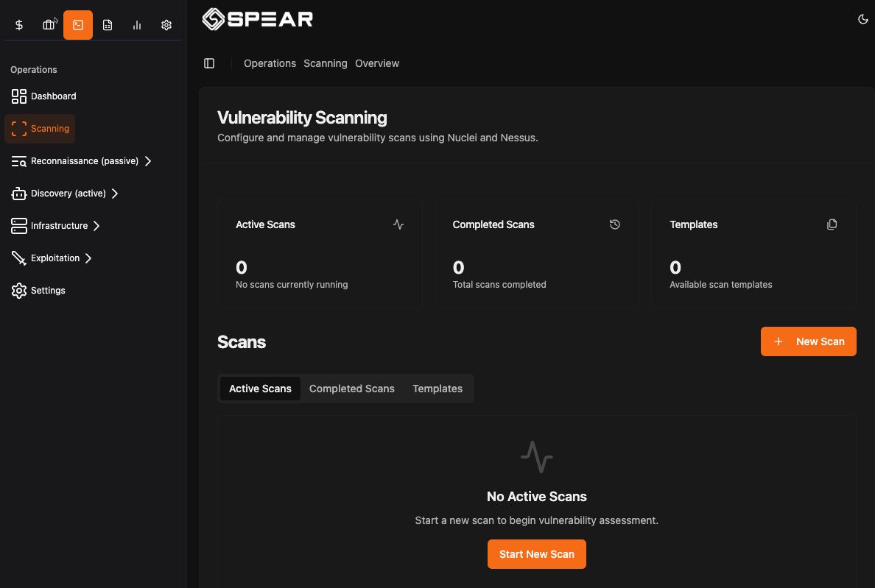Toggle the sidebar panel visibility
Image resolution: width=875 pixels, height=588 pixels.
(x=209, y=63)
